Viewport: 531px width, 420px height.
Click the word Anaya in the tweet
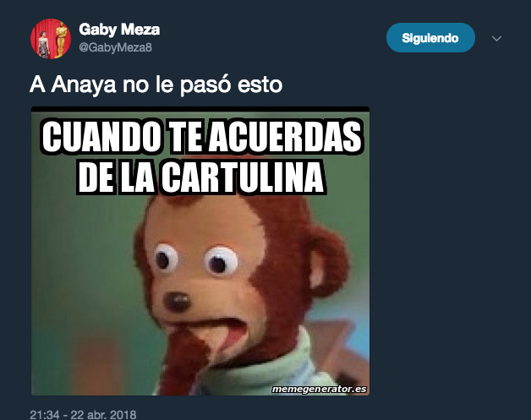pyautogui.click(x=84, y=85)
